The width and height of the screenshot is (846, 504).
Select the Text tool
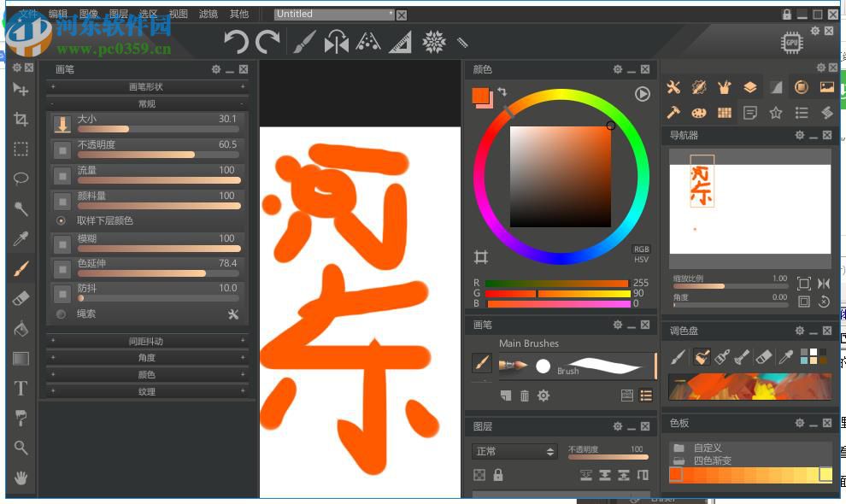(21, 388)
